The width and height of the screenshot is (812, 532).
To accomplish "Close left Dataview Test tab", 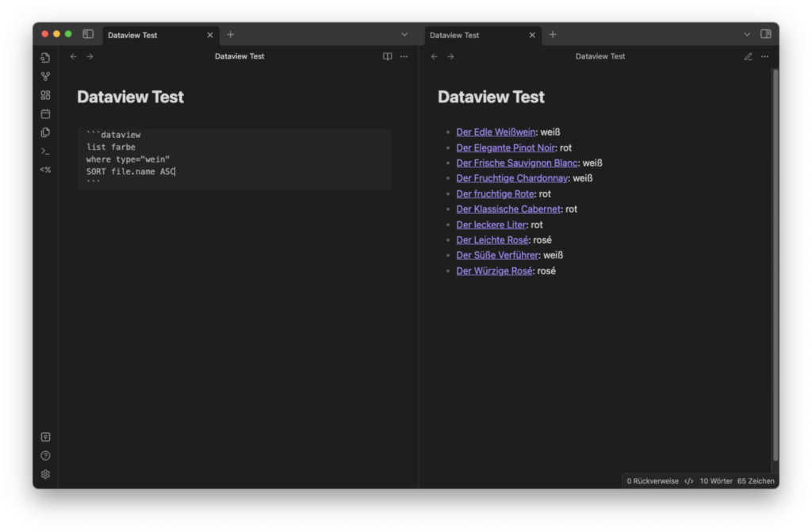I will pyautogui.click(x=209, y=35).
